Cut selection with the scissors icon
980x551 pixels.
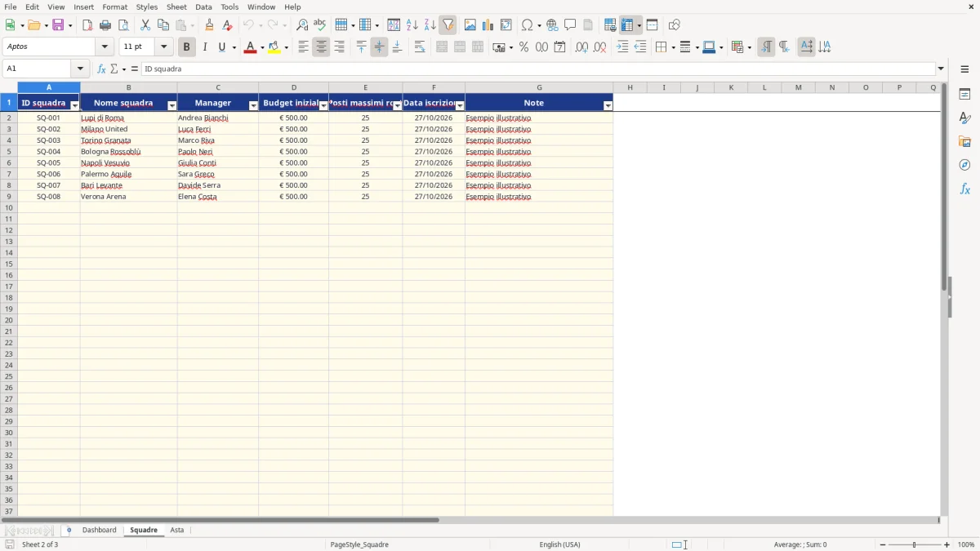point(145,25)
